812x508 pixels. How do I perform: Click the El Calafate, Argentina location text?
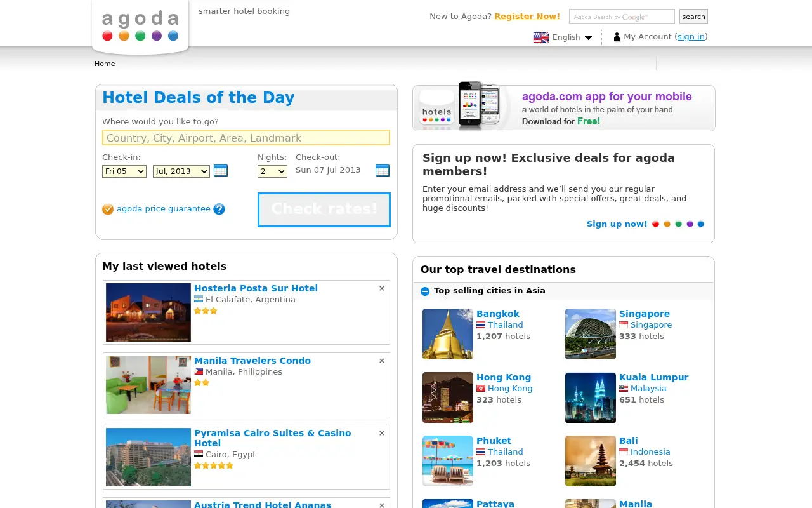point(251,300)
